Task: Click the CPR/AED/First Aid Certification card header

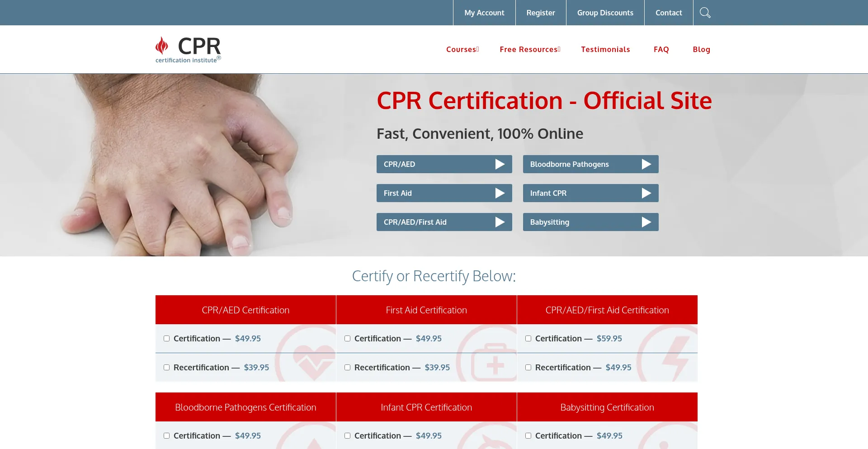Action: [607, 310]
